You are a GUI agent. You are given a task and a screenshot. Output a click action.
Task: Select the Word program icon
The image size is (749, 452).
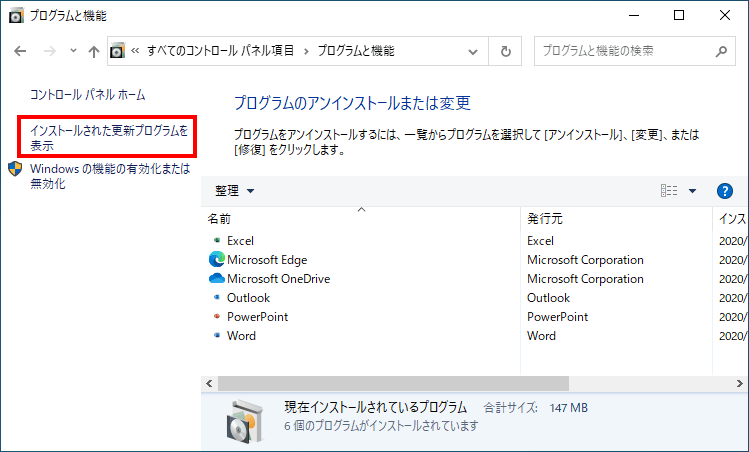(x=217, y=335)
